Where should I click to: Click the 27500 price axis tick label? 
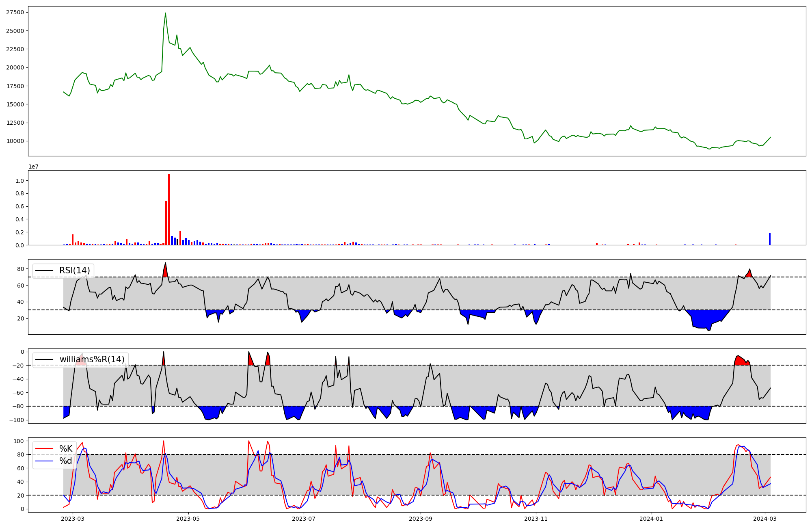pos(15,12)
